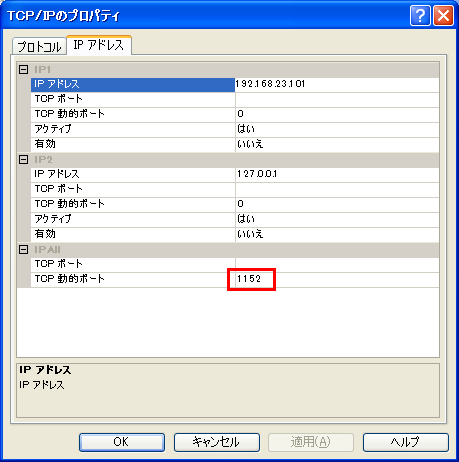Switch to the プロトコル tab
This screenshot has width=459, height=462.
(x=39, y=46)
